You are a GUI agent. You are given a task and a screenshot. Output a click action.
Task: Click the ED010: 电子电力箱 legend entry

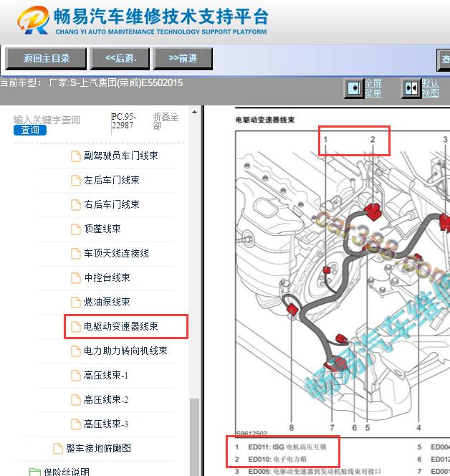[x=277, y=460]
